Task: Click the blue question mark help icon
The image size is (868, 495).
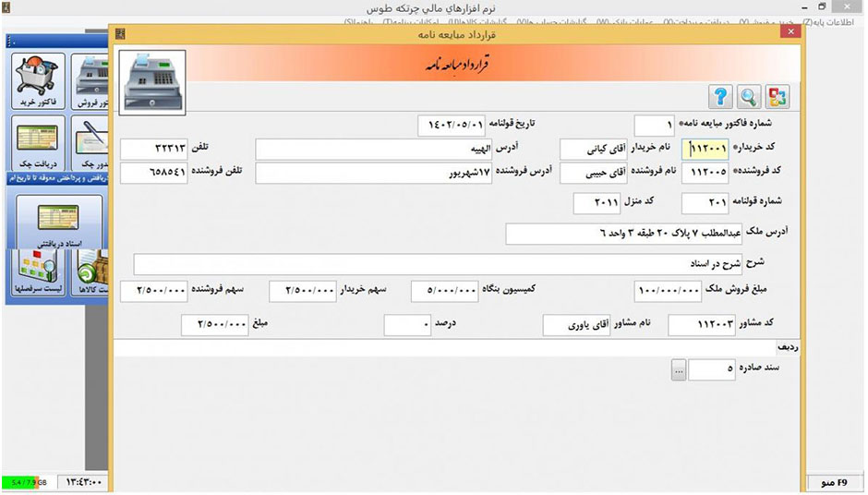Action: coord(720,97)
